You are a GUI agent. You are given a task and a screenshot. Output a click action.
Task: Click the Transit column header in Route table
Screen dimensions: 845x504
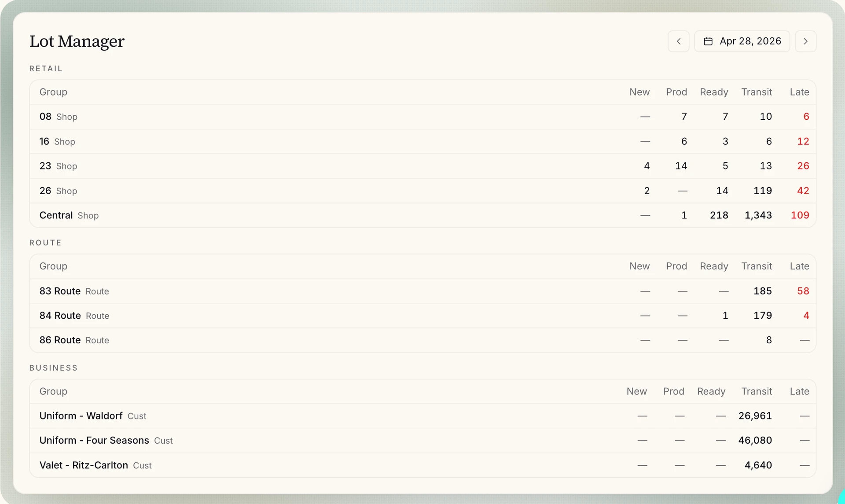point(756,266)
